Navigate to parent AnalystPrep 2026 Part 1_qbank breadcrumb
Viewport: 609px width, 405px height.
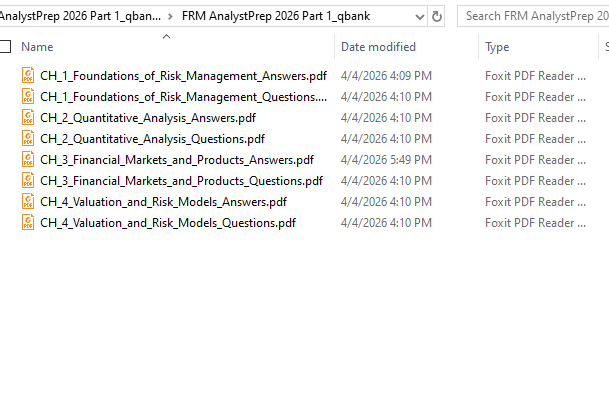(x=80, y=16)
